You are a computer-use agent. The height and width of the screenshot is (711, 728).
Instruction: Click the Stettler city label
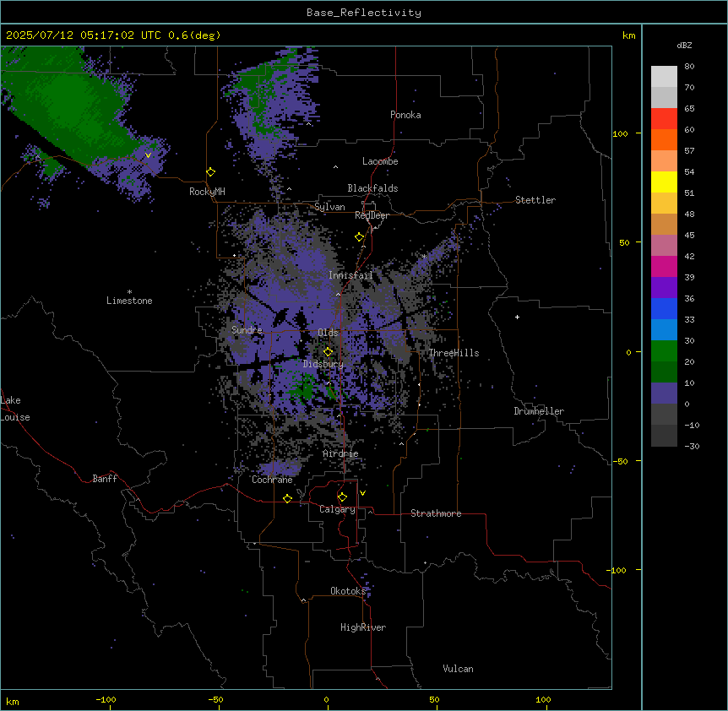tap(535, 200)
